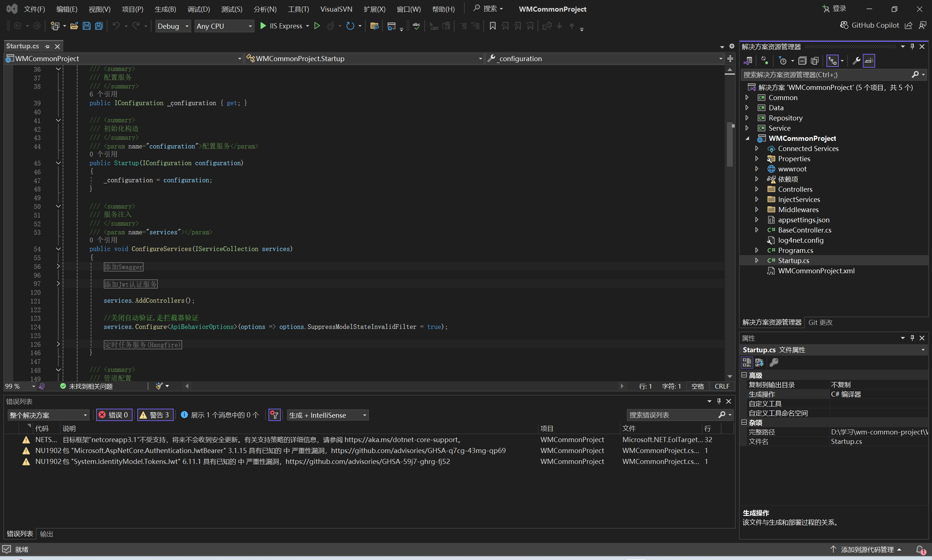Click the 生成 + IntelliSense dropdown button

tap(327, 415)
